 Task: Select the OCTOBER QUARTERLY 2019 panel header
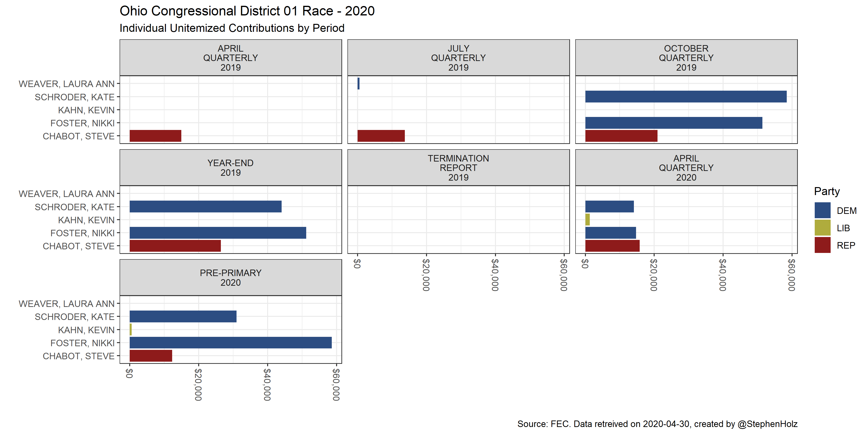click(x=686, y=58)
